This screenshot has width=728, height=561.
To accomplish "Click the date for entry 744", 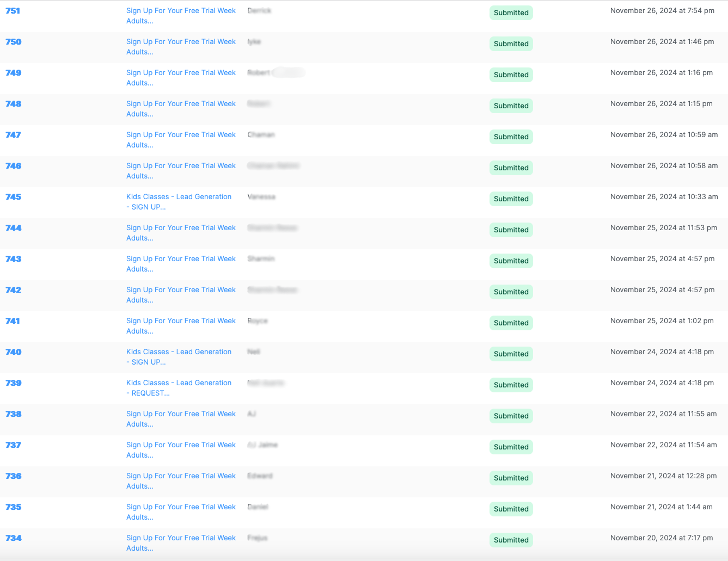I will tap(663, 228).
